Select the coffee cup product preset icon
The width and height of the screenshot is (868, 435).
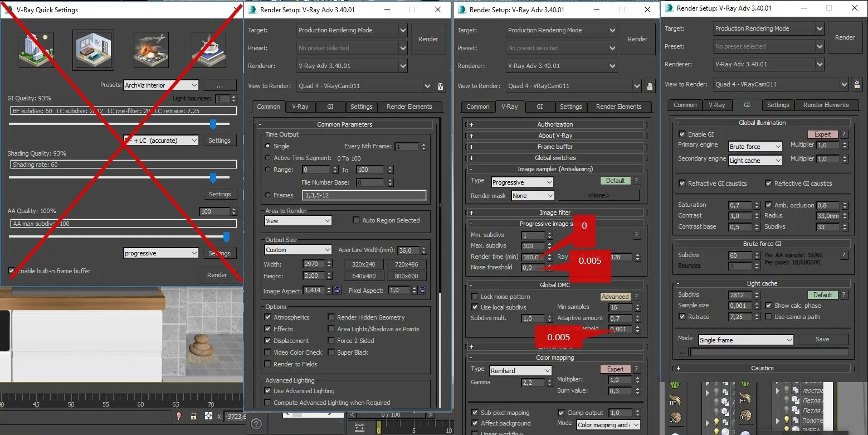pyautogui.click(x=208, y=50)
